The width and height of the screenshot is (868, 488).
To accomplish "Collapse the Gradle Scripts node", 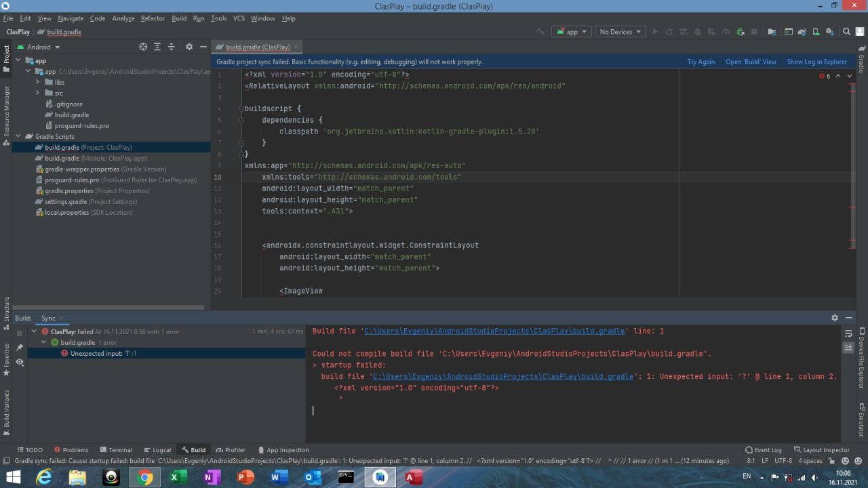I will coord(19,136).
